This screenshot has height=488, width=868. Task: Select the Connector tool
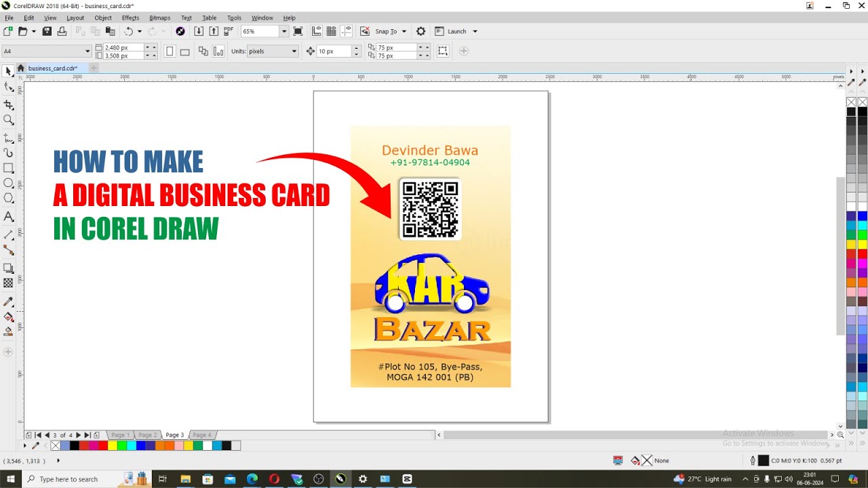point(8,250)
